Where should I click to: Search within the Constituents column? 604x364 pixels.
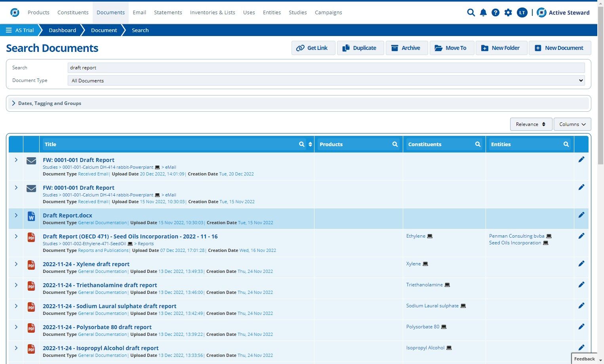[x=478, y=145]
